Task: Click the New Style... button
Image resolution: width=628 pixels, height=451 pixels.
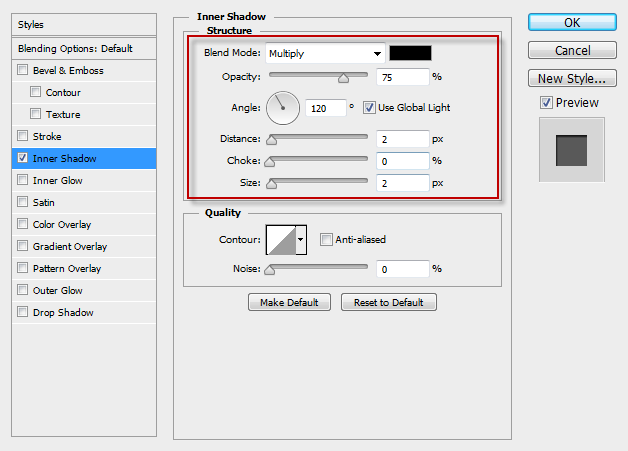Action: [572, 79]
